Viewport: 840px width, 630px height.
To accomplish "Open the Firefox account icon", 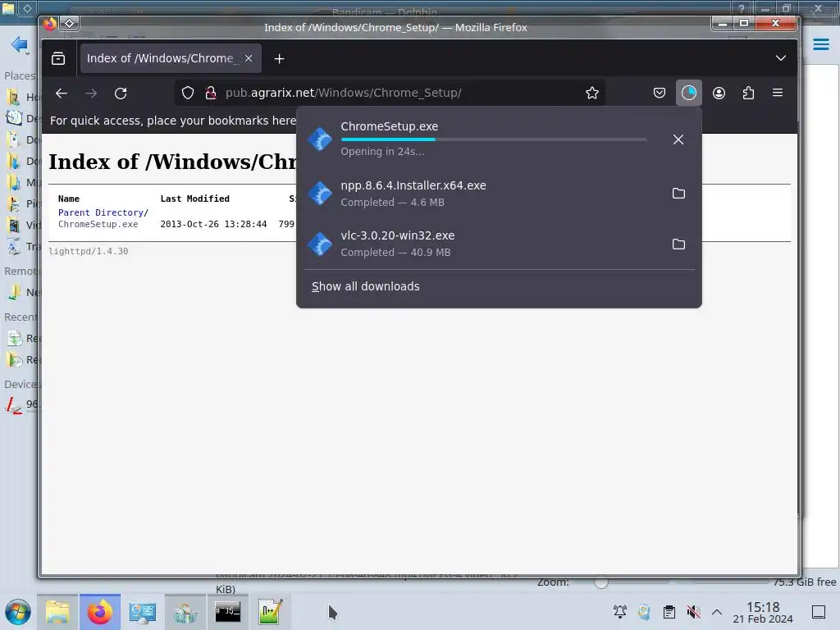I will click(719, 94).
